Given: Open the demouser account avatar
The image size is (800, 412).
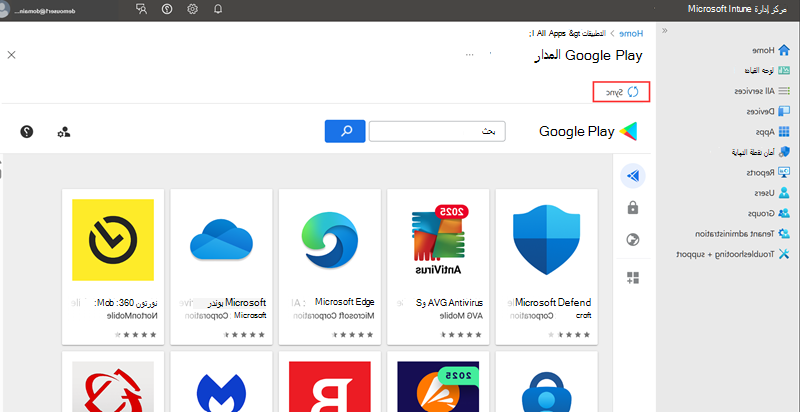Looking at the screenshot, I should 4,10.
